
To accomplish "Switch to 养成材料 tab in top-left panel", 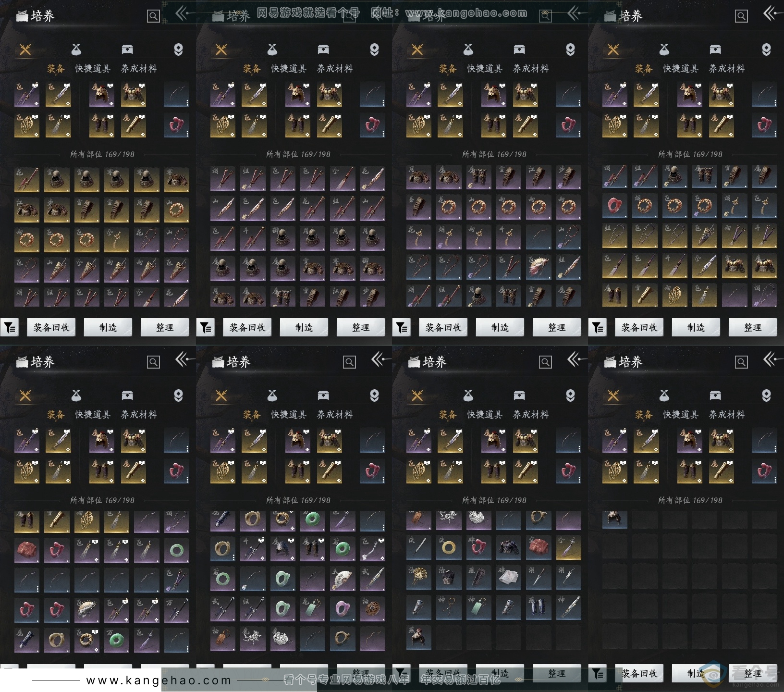I will click(x=139, y=69).
